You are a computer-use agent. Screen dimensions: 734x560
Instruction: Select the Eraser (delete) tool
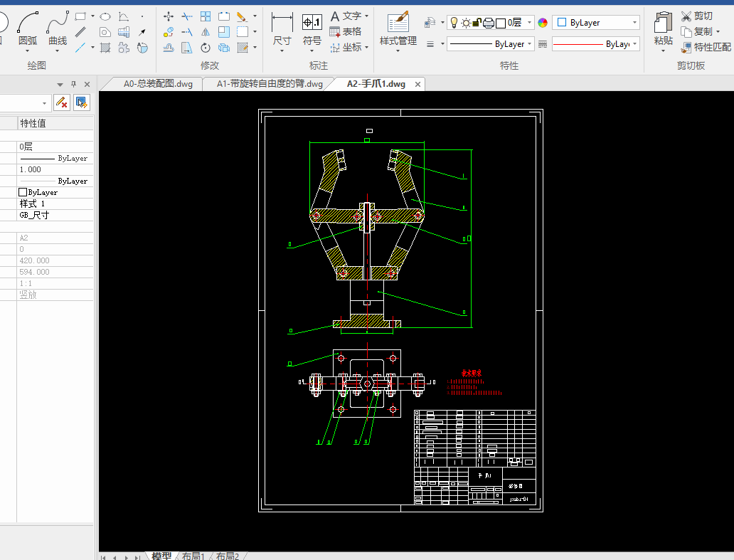pyautogui.click(x=242, y=16)
